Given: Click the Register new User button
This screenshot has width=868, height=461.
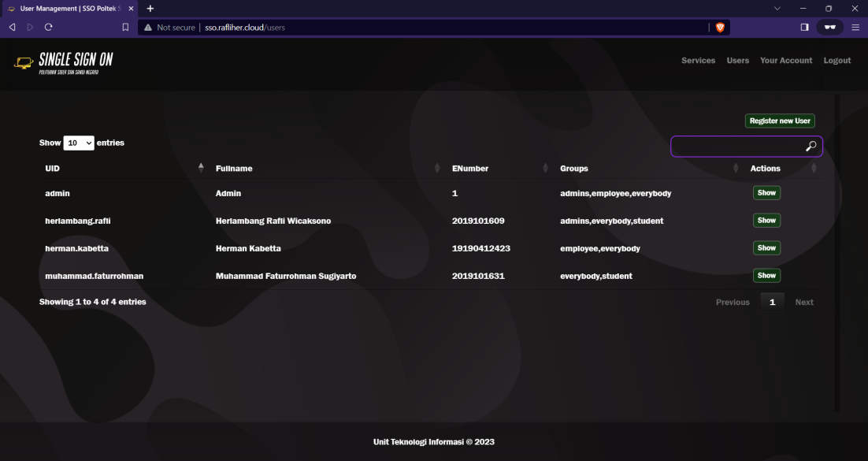Looking at the screenshot, I should 779,121.
